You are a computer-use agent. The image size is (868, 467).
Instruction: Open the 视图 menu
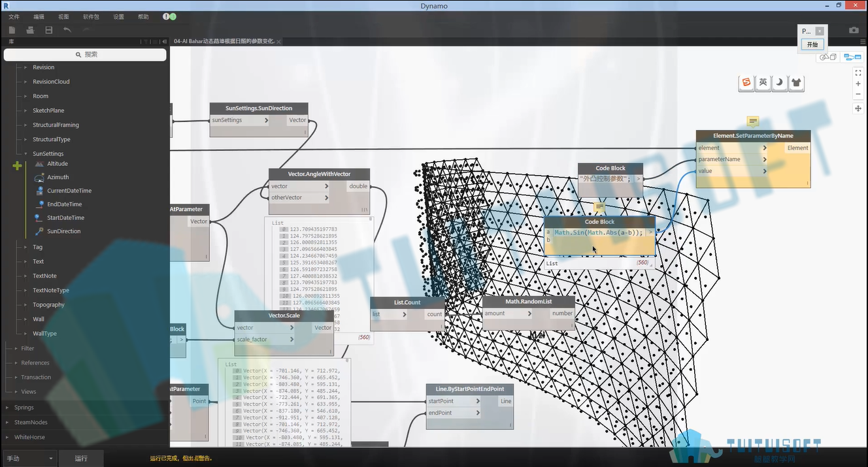pos(63,16)
